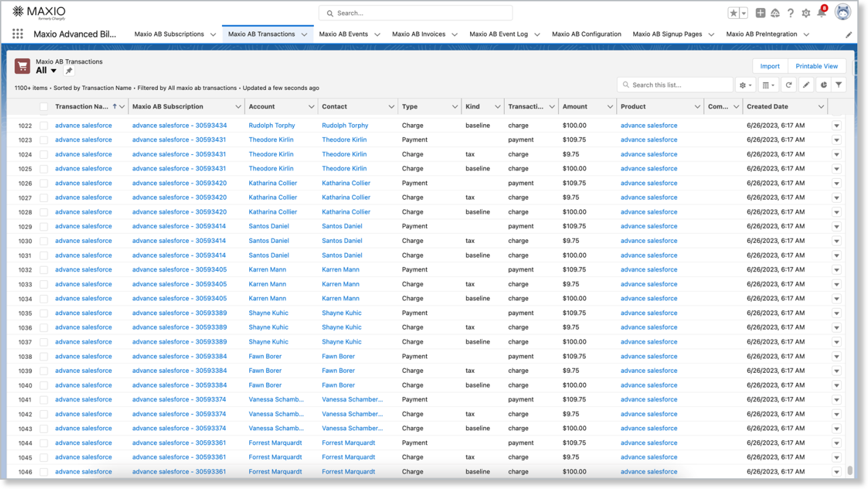Expand Maxio AB Events tab chevron
Screen dimensions: 868x489
coord(377,35)
